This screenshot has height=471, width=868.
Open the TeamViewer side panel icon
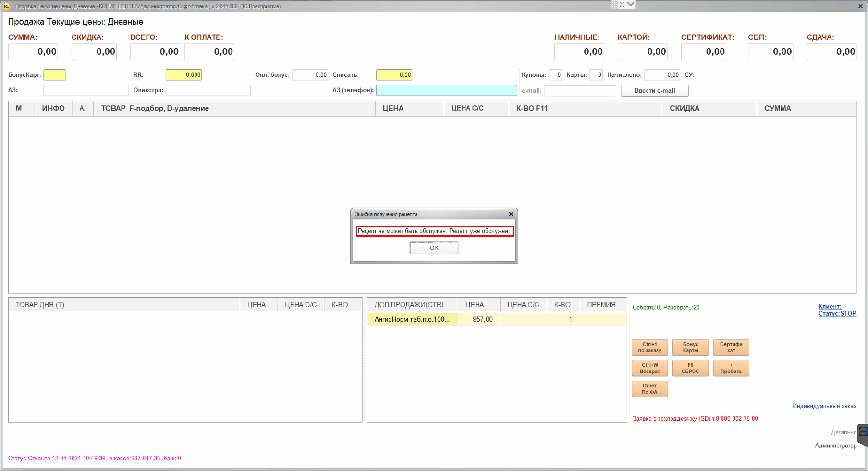863,431
